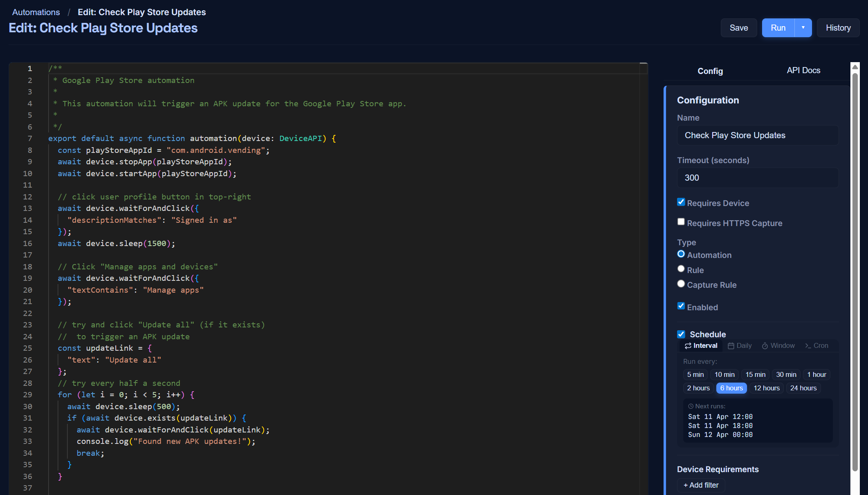Select the Capture Rule radio button
The image size is (868, 495).
pos(681,284)
